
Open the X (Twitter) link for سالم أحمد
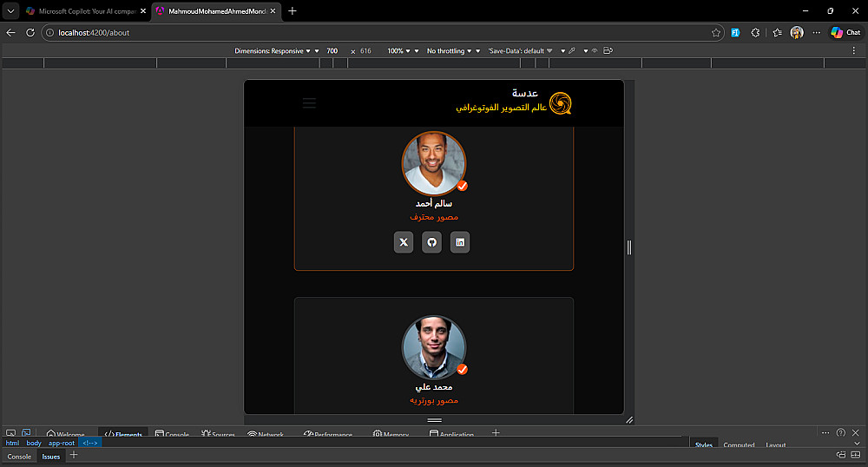pyautogui.click(x=404, y=242)
